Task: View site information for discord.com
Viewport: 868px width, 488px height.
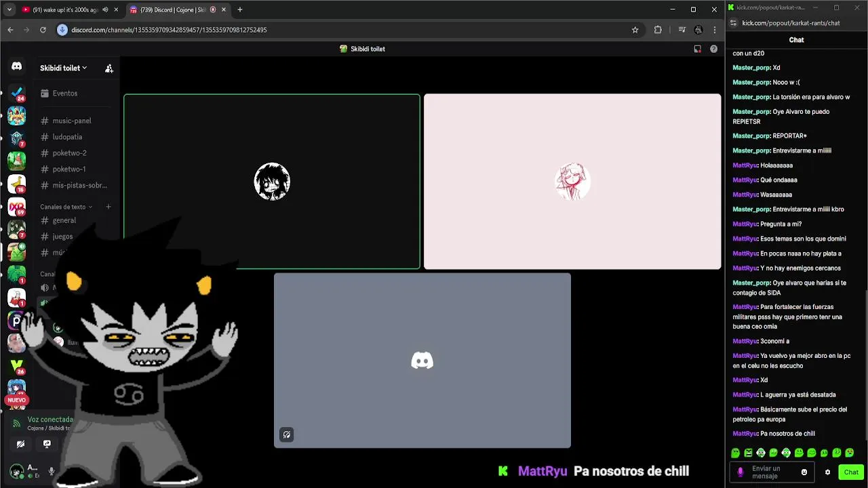Action: point(62,30)
